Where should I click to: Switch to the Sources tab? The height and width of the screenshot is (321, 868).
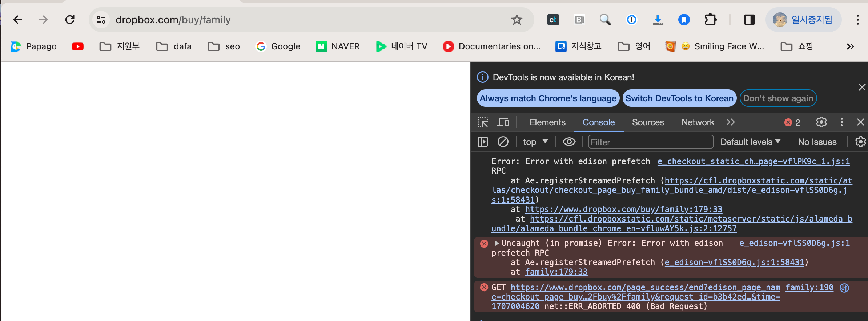point(648,122)
